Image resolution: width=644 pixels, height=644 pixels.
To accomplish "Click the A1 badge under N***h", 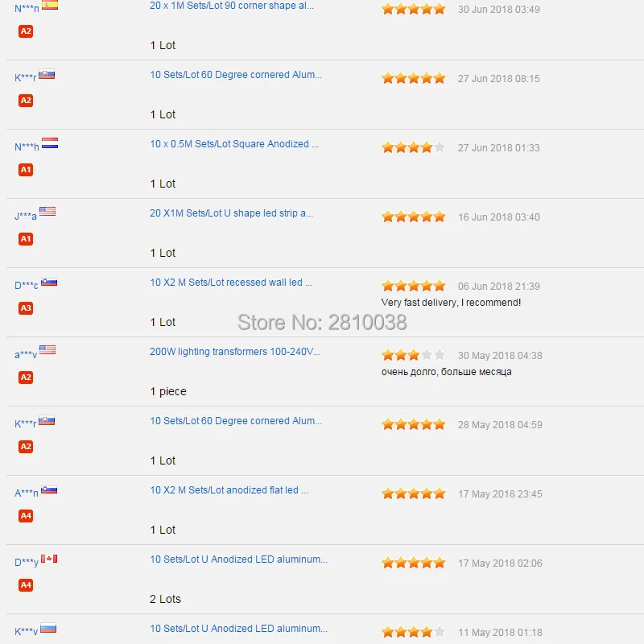I will [x=26, y=170].
